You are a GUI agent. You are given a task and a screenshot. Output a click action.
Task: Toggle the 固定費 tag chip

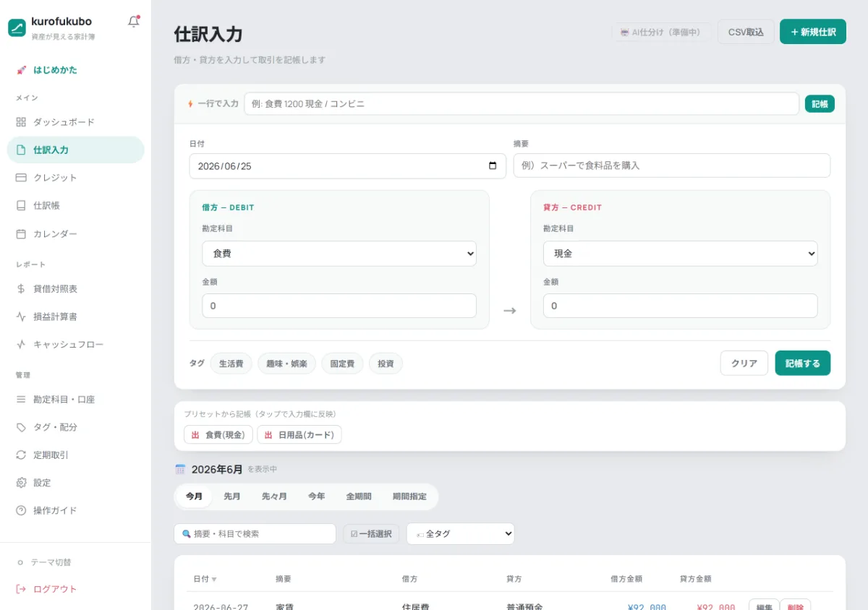(342, 364)
